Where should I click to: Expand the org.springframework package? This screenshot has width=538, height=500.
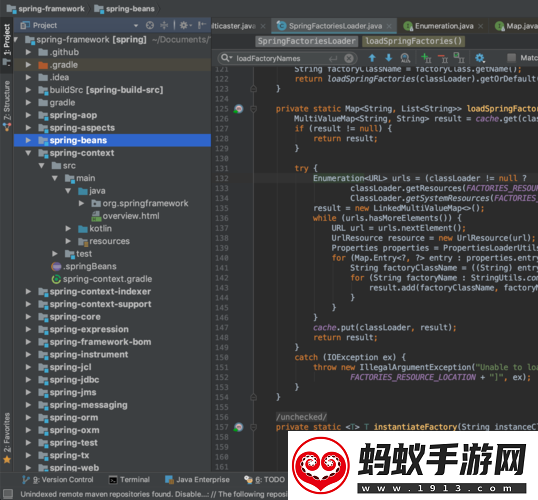coord(81,204)
